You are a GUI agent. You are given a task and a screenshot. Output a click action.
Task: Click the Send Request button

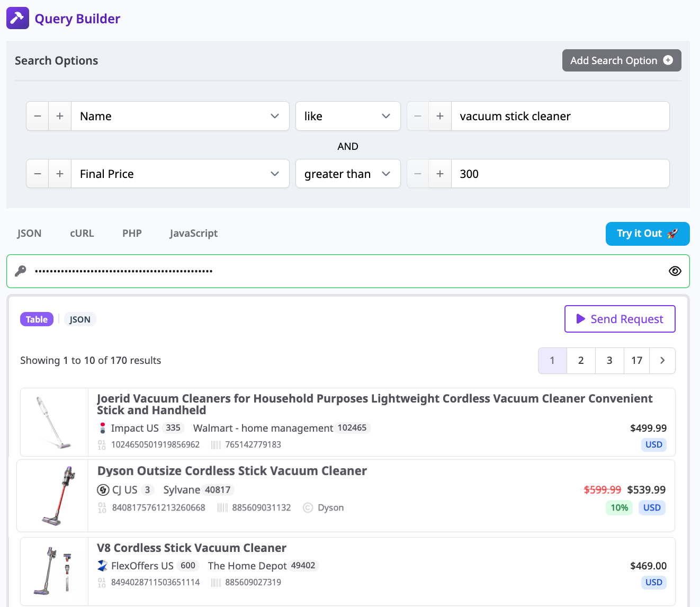tap(620, 319)
